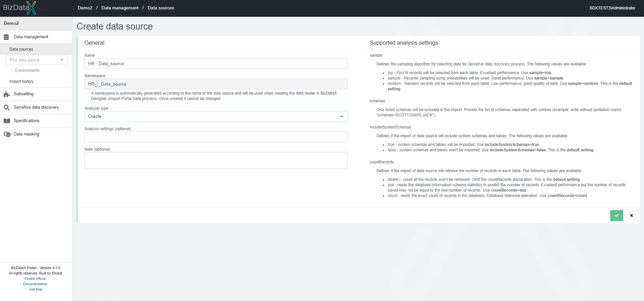Click the Subsetting puzzle icon

click(x=7, y=94)
